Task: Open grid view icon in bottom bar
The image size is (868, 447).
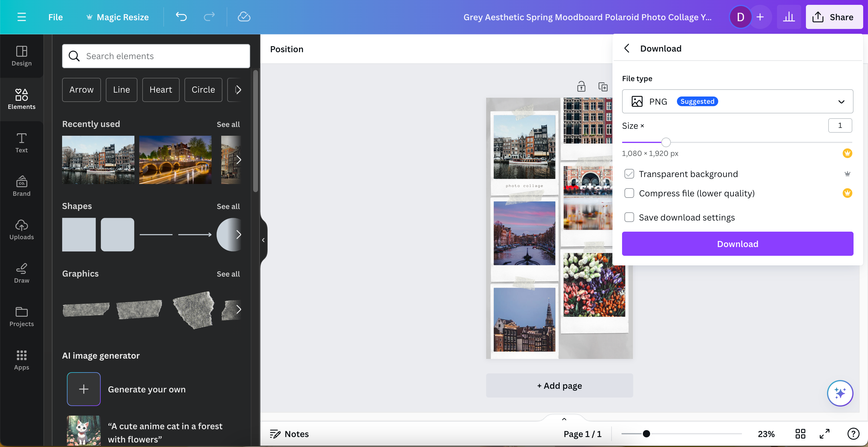Action: click(800, 434)
